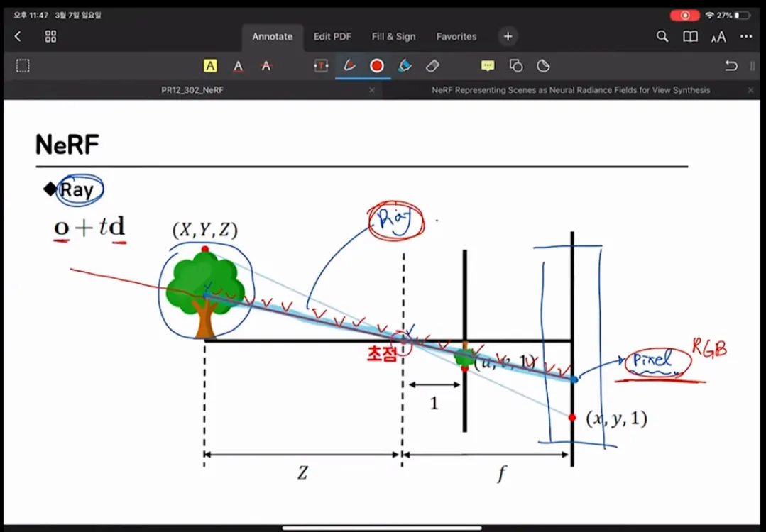The image size is (766, 532).
Task: Tap the Z distance label
Action: tap(303, 473)
